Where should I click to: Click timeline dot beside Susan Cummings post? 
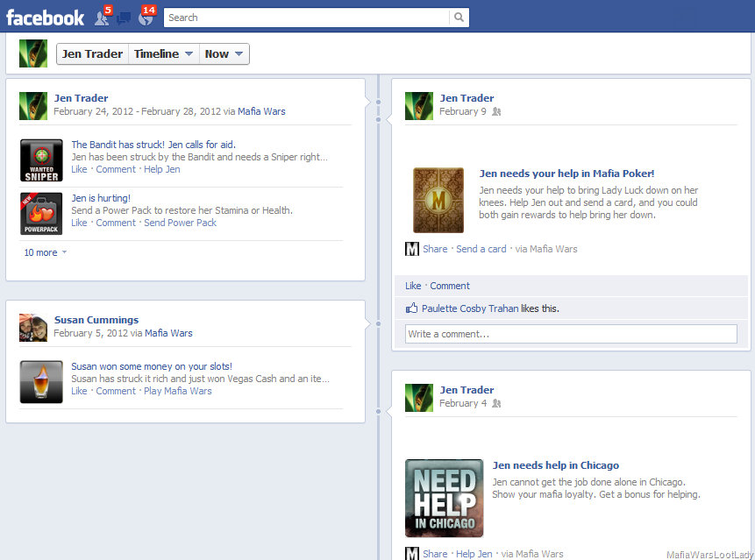378,323
